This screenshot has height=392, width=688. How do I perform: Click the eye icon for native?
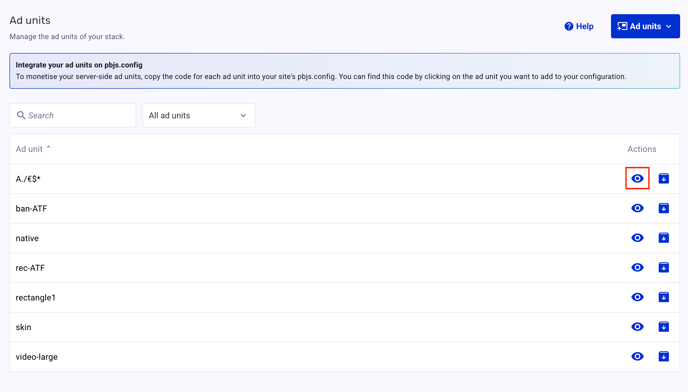(x=637, y=238)
